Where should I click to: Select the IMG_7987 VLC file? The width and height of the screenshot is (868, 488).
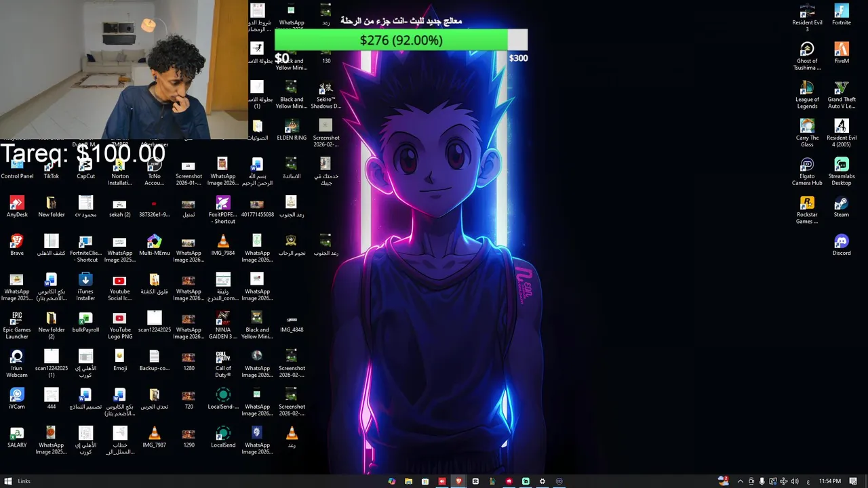[x=154, y=438]
